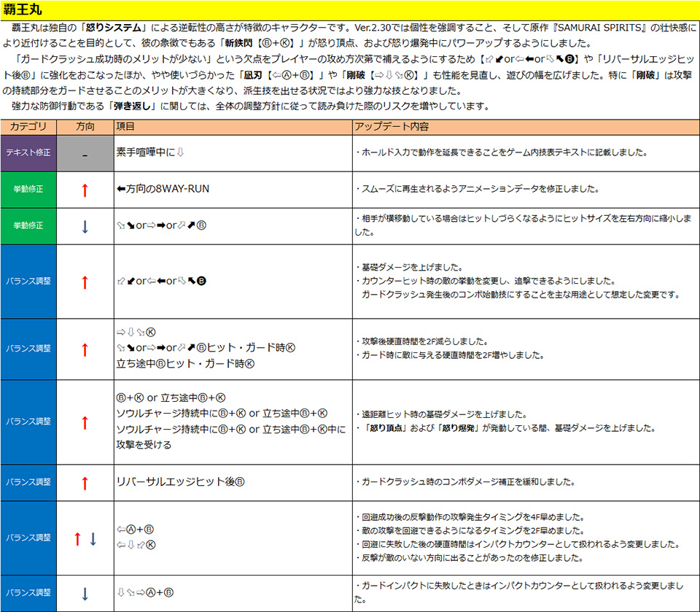
Task: Click the 素手喧嘩中に item text
Action: [x=150, y=152]
